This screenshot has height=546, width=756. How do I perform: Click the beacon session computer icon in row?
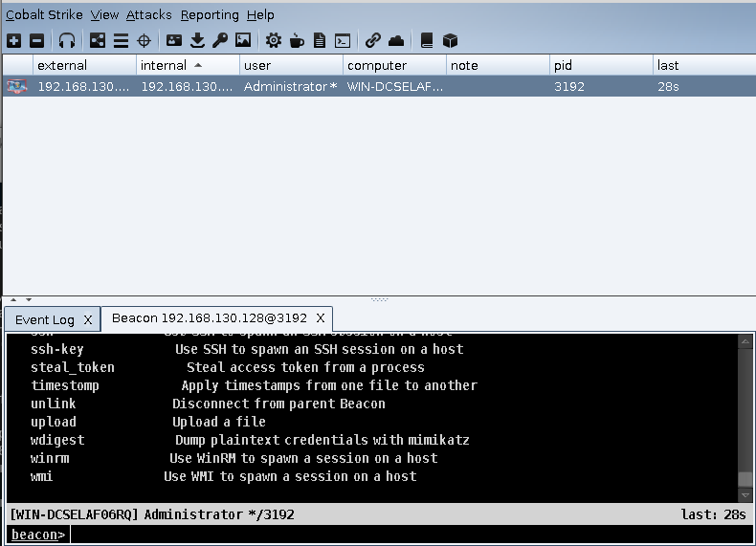[17, 86]
